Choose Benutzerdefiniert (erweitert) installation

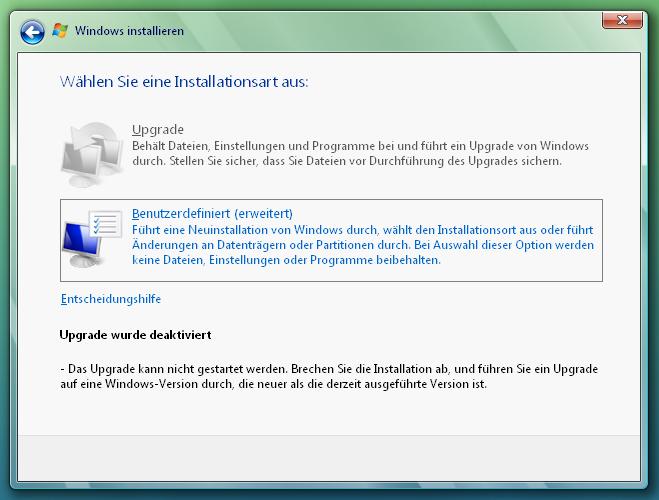331,240
